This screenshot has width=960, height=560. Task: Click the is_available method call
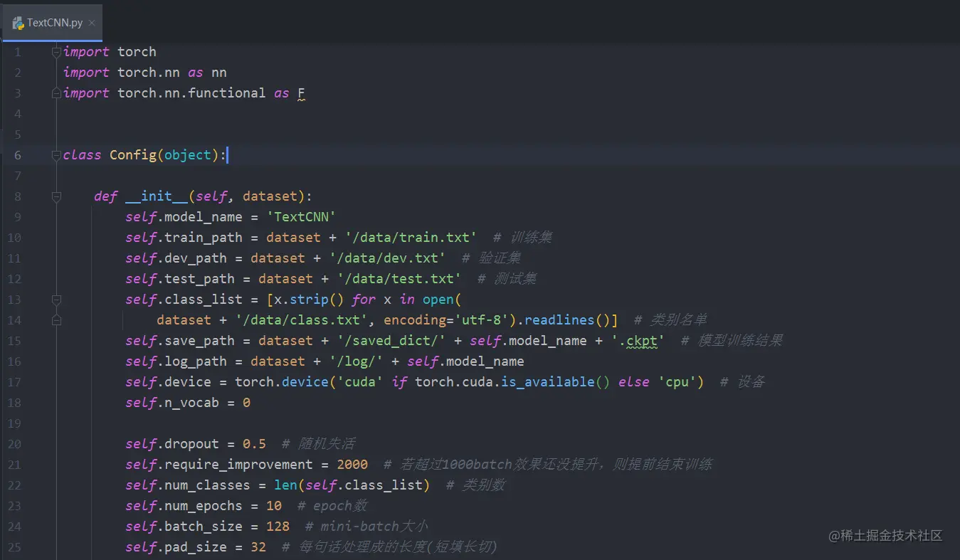(547, 382)
